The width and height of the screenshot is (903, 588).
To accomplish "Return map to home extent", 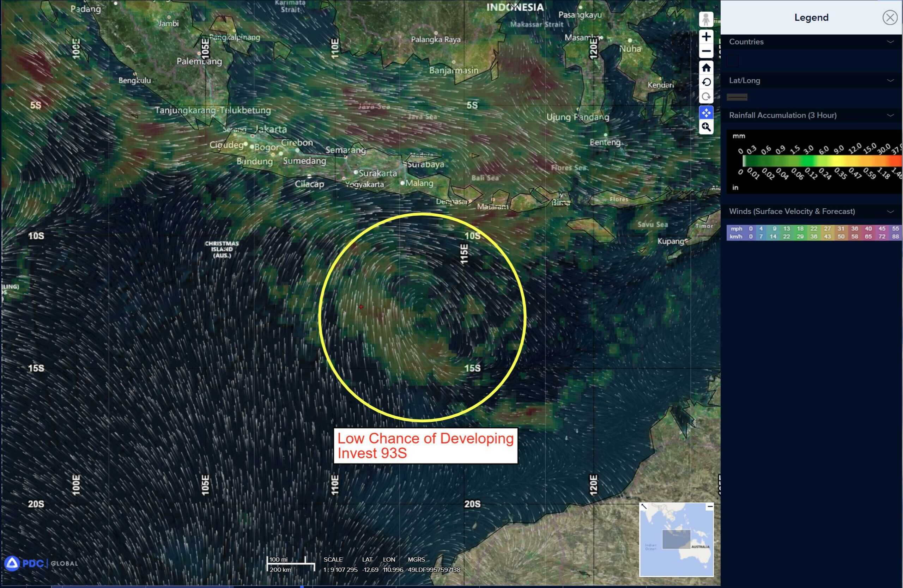I will point(706,68).
